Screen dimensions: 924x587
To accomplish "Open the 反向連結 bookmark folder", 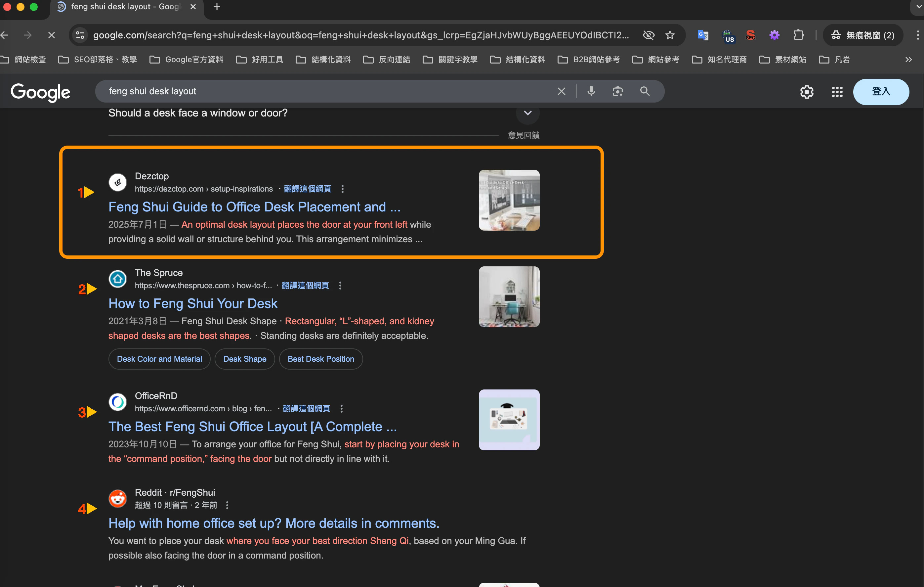I will pyautogui.click(x=387, y=60).
